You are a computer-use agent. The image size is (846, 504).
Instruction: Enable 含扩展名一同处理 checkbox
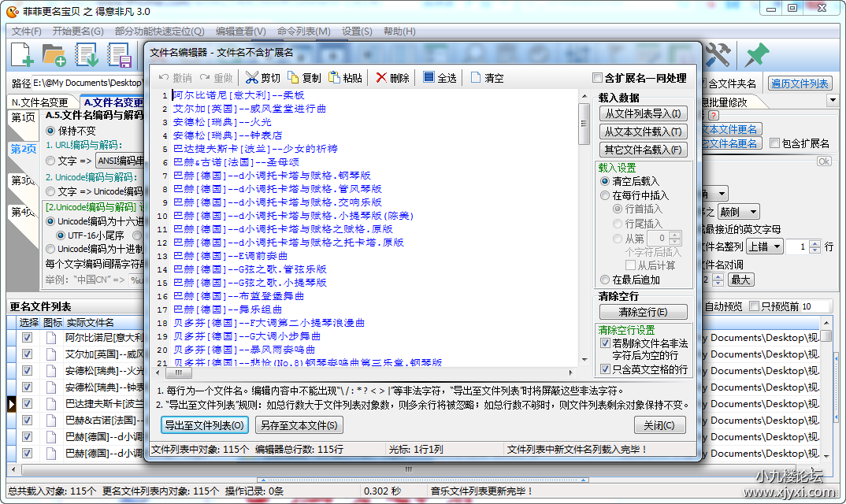point(597,78)
